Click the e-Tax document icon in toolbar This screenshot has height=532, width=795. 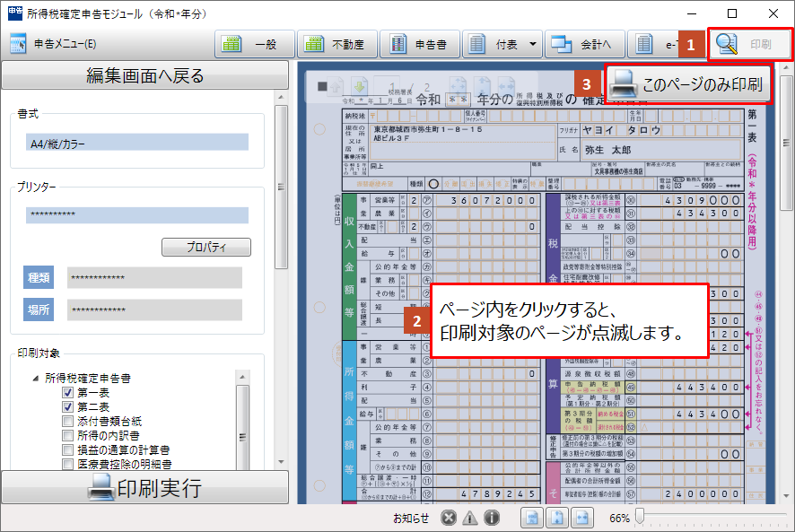(644, 44)
